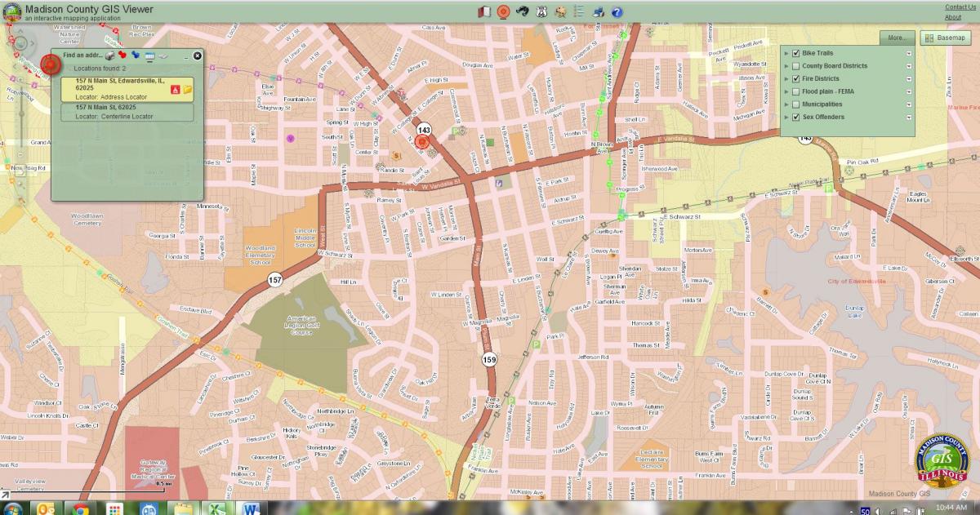The image size is (980, 515).
Task: Click the printer icon to print map
Action: (599, 11)
